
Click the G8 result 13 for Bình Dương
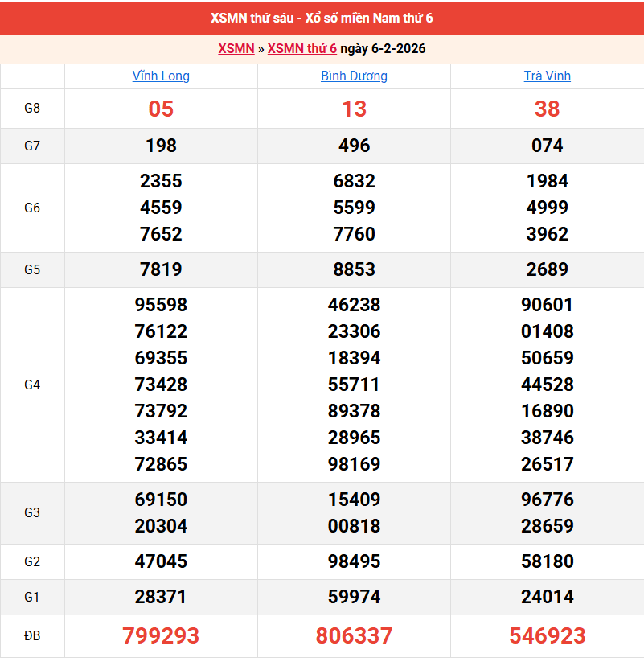pyautogui.click(x=354, y=109)
